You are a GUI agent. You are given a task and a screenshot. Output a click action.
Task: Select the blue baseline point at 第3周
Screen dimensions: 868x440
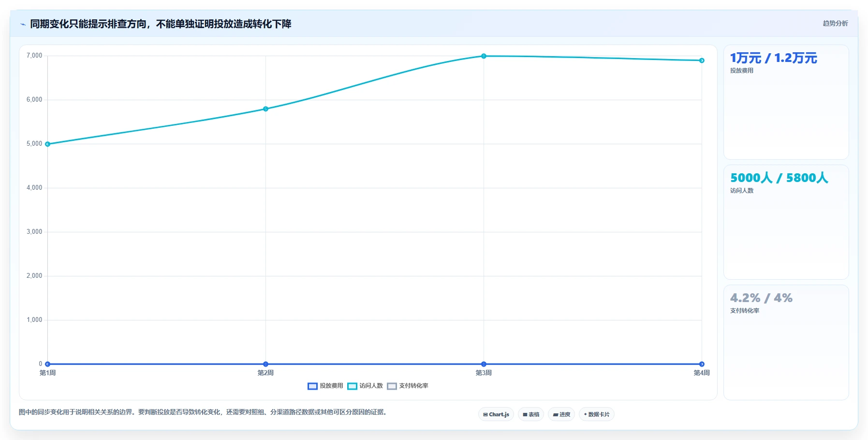pyautogui.click(x=484, y=364)
